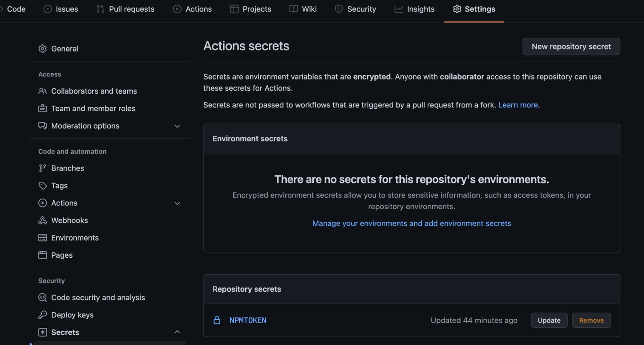Click the Issues circle-dot icon

48,9
